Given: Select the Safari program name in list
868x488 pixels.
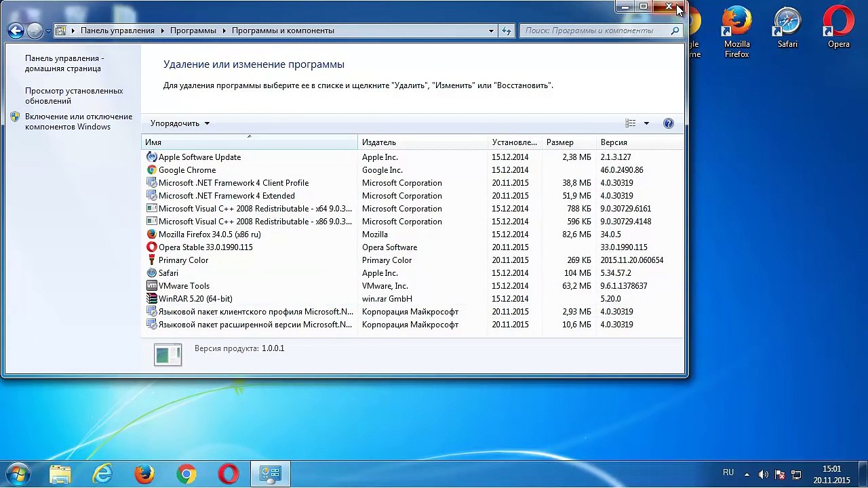Looking at the screenshot, I should pos(168,273).
